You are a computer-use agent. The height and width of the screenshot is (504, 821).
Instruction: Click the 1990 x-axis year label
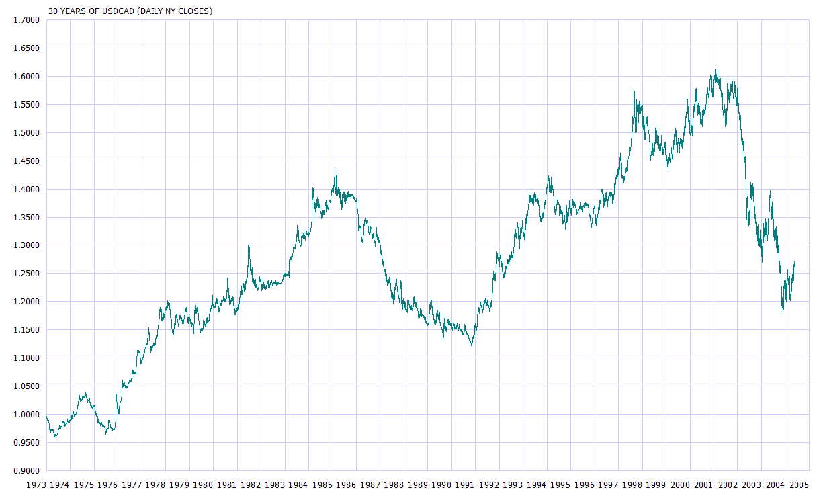(442, 485)
